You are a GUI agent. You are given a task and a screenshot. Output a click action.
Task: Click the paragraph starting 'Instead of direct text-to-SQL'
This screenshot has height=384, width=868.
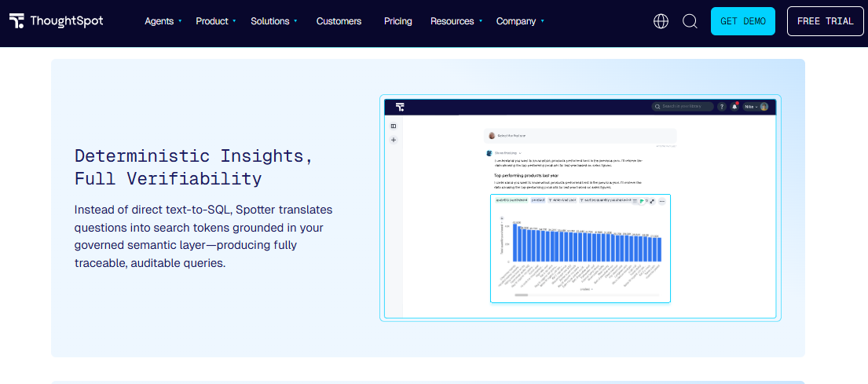[x=203, y=236]
